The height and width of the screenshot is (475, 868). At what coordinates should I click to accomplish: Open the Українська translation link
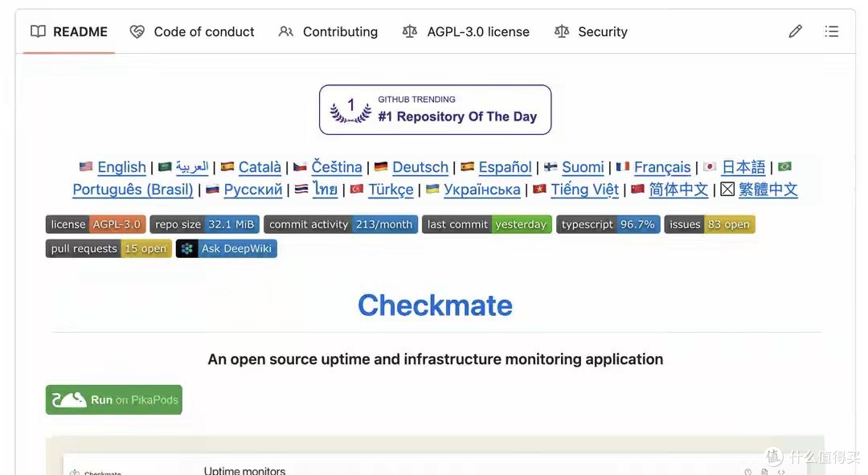(482, 190)
